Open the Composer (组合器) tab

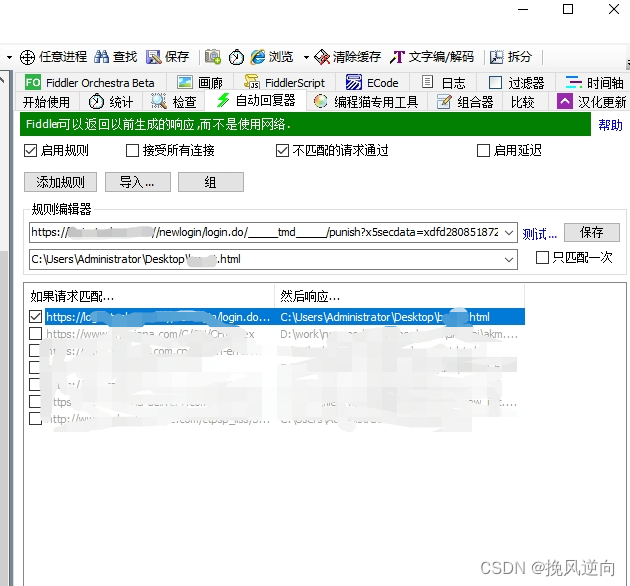point(465,102)
